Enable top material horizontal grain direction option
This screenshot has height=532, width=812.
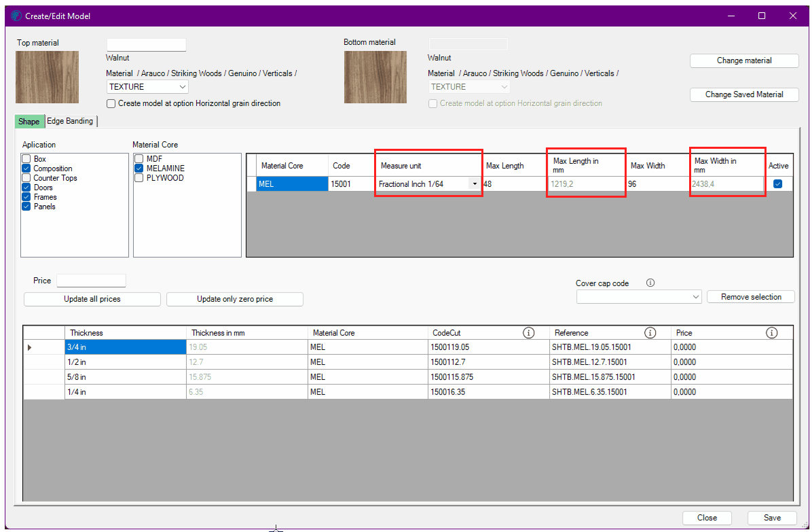111,103
